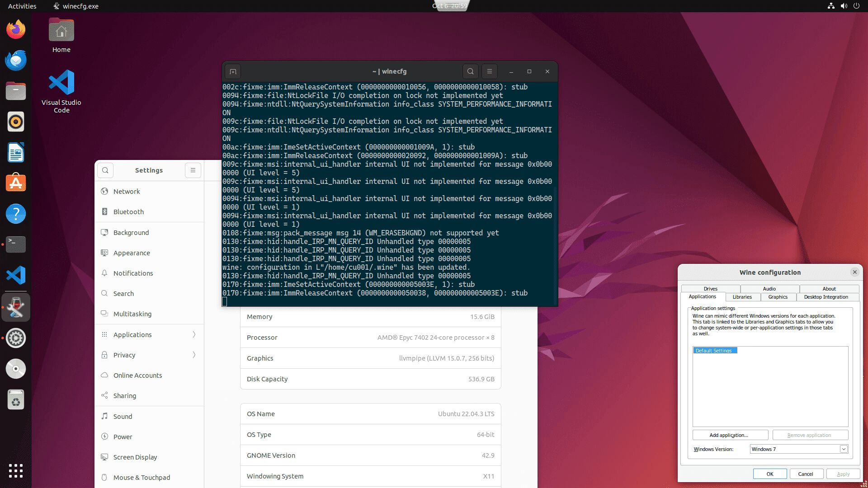Open the terminal hamburger menu
Image resolution: width=868 pixels, height=488 pixels.
click(490, 71)
